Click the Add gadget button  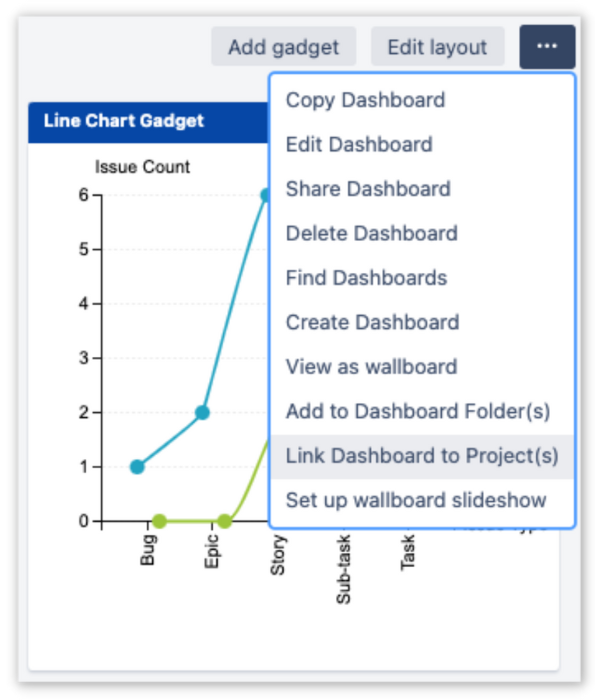coord(283,47)
